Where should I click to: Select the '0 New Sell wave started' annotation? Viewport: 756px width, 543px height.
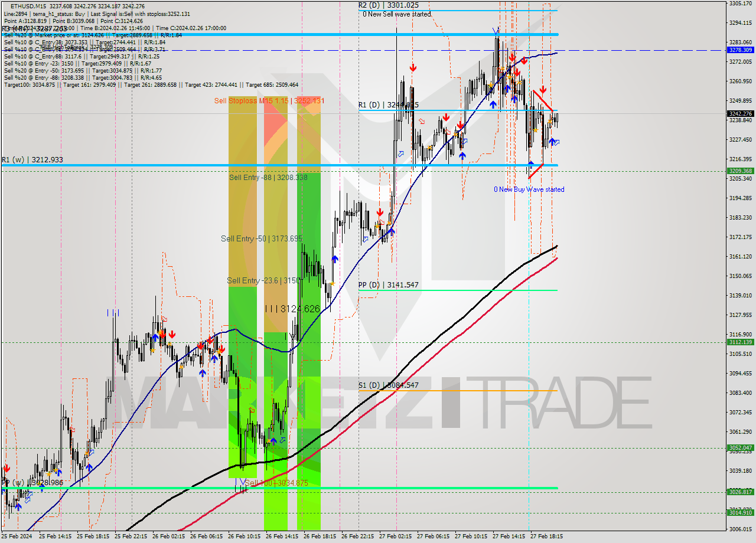coord(397,14)
